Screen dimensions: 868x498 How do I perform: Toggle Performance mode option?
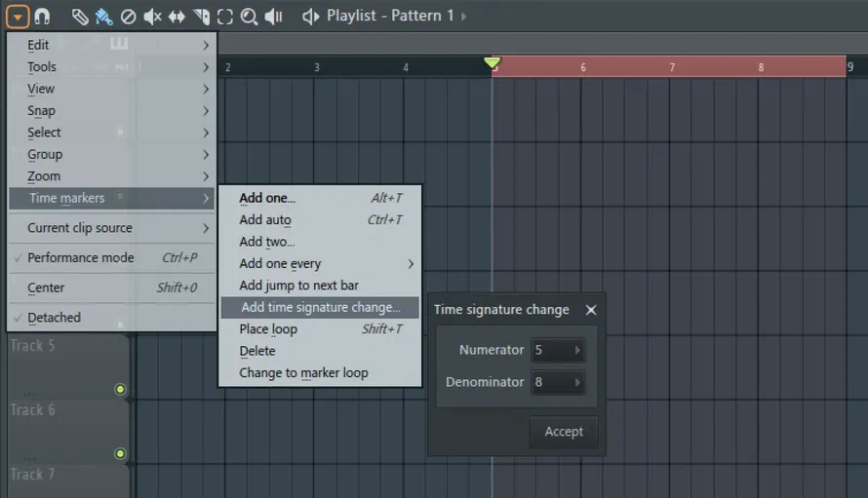[x=112, y=258]
